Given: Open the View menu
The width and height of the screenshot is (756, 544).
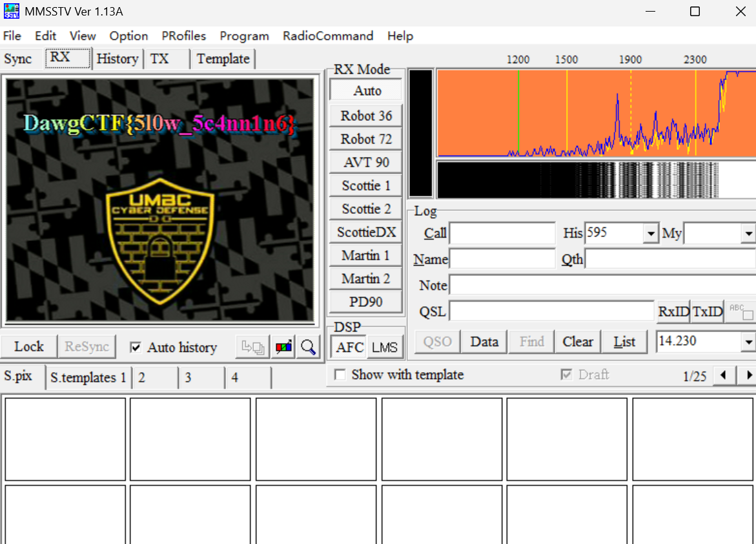Looking at the screenshot, I should [x=83, y=36].
